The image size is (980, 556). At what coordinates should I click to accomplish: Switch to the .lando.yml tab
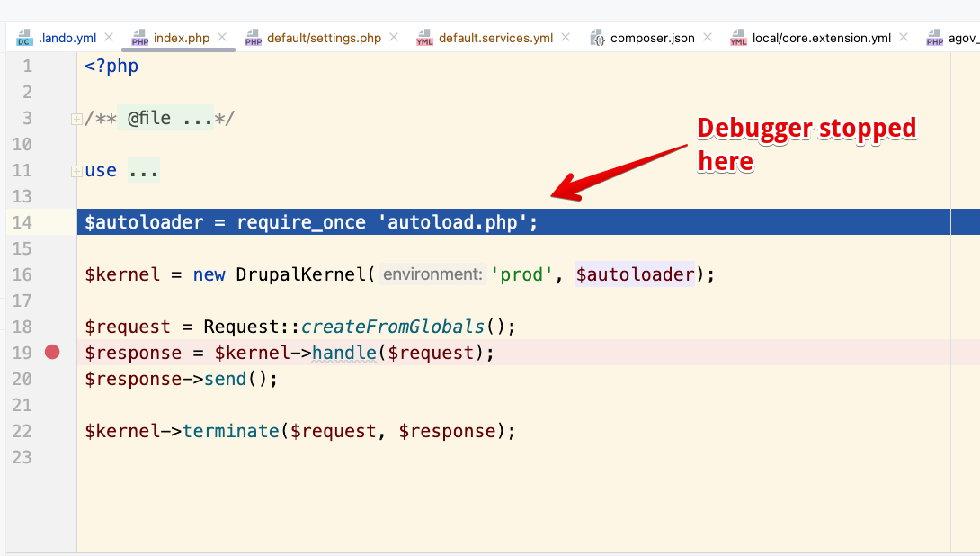pos(67,38)
